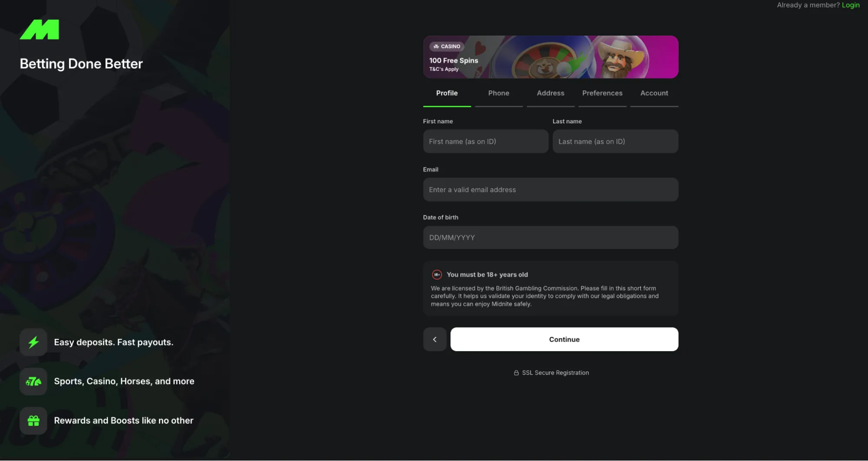Click the lightning bolt deposits icon
This screenshot has height=461, width=868.
click(33, 342)
